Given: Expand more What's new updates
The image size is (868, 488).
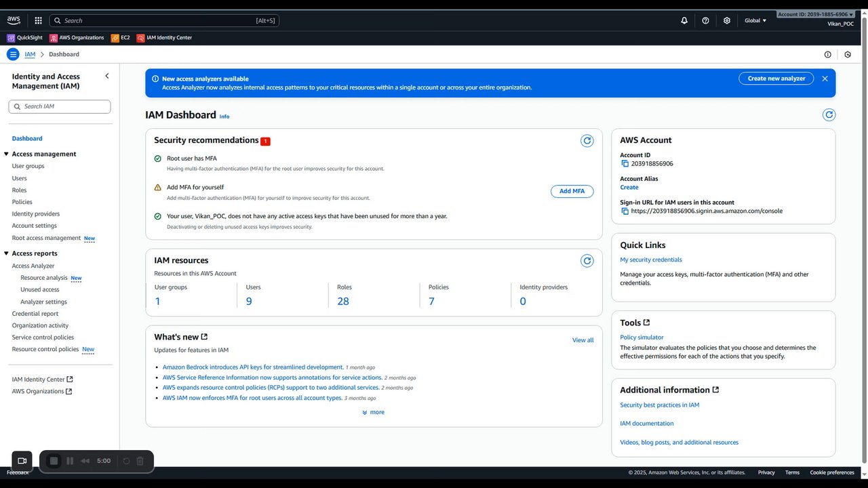Looking at the screenshot, I should click(374, 412).
